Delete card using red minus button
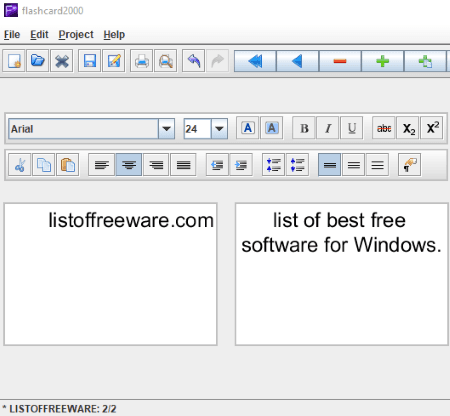 (x=340, y=61)
